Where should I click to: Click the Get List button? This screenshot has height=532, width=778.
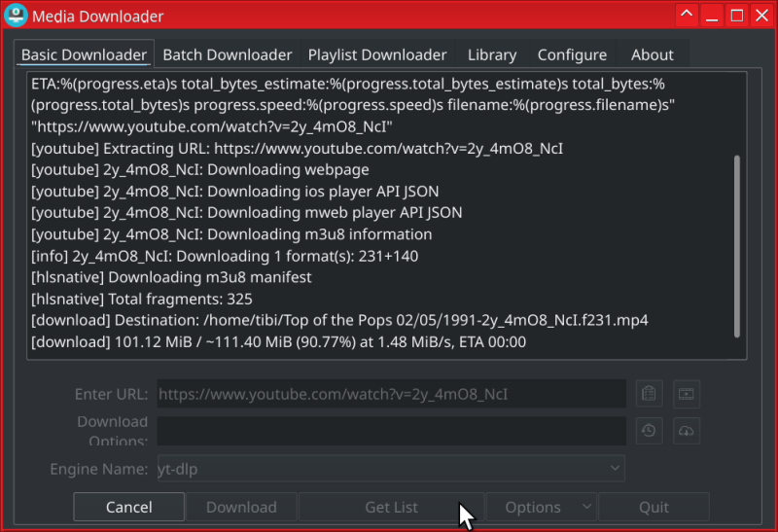tap(391, 507)
